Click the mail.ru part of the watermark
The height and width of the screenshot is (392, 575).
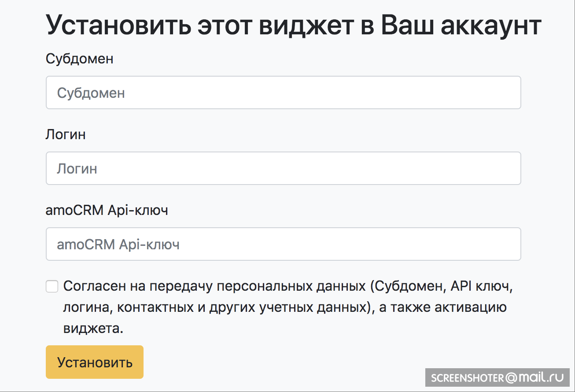coord(541,377)
